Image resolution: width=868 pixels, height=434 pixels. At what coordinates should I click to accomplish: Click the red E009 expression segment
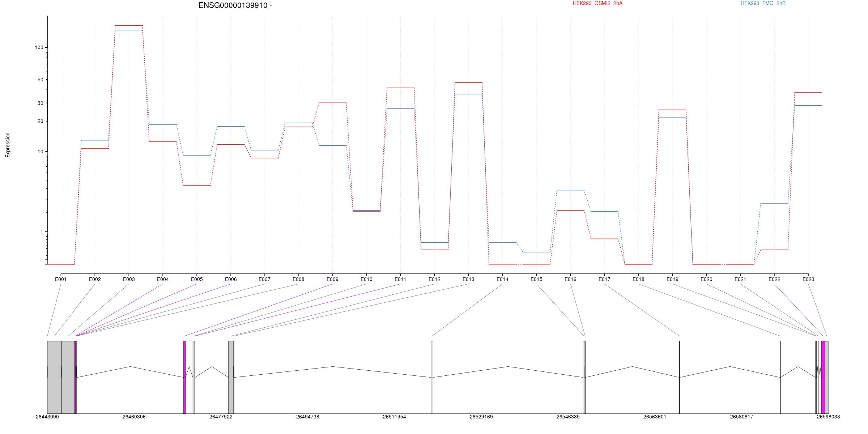coord(332,103)
